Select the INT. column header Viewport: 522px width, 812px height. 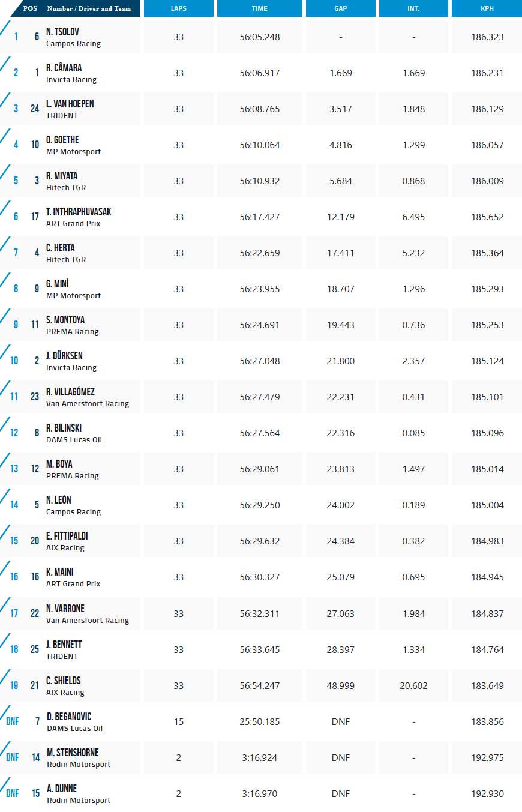pyautogui.click(x=413, y=8)
